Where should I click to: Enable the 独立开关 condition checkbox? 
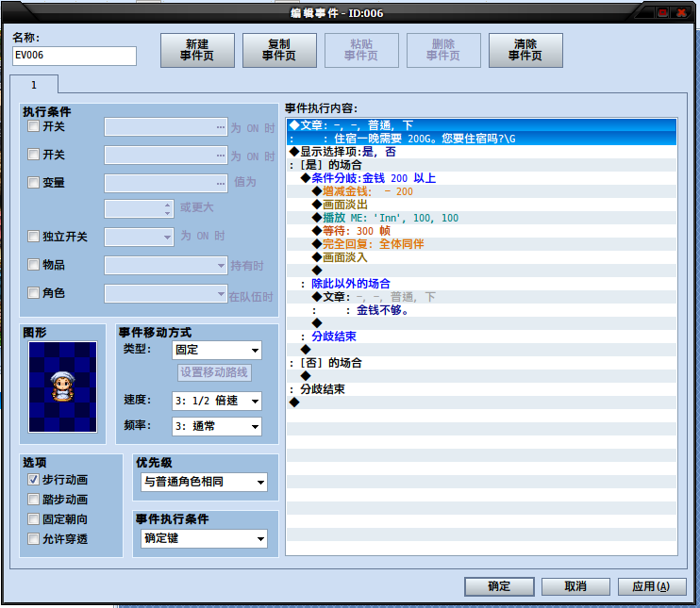pyautogui.click(x=33, y=236)
